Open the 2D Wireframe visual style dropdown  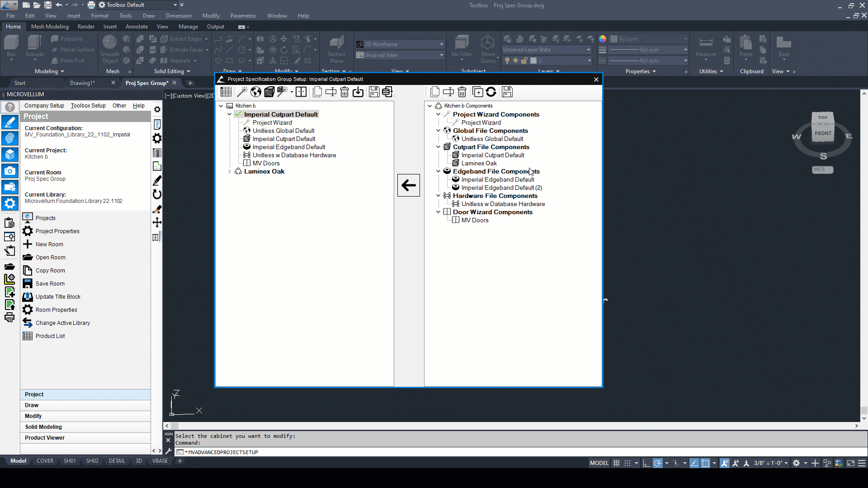pyautogui.click(x=441, y=44)
